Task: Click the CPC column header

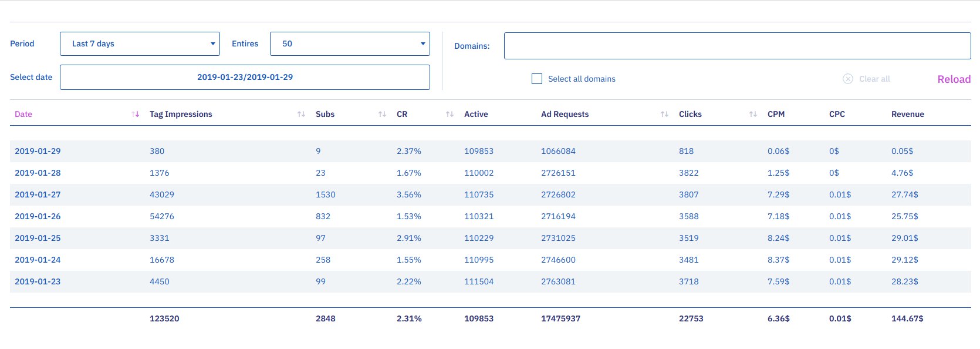Action: (837, 114)
